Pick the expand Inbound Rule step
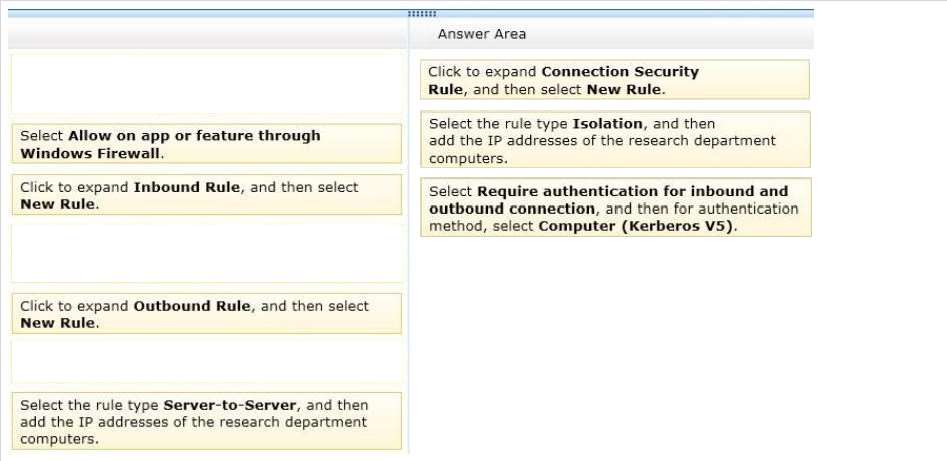 207,195
